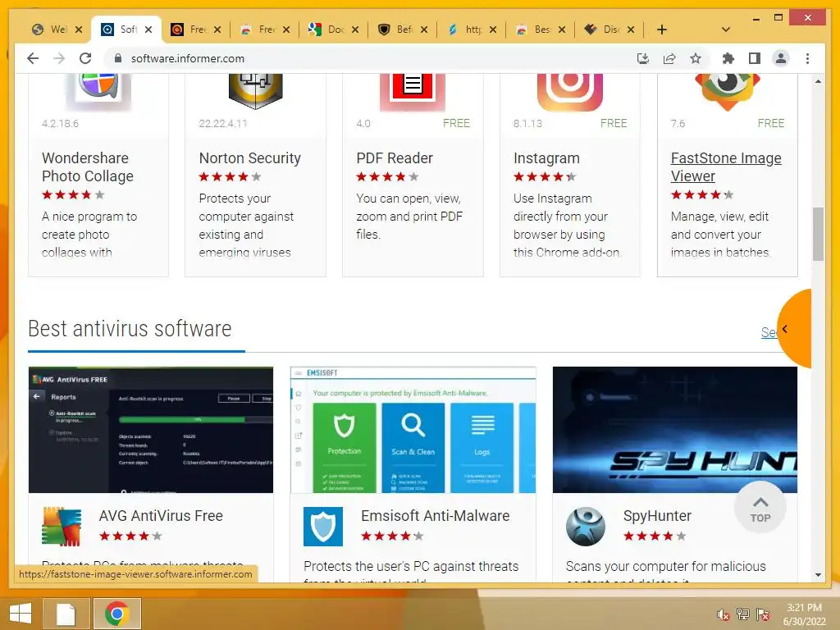840x630 pixels.
Task: Click the Norton Security shield icon
Action: click(256, 91)
